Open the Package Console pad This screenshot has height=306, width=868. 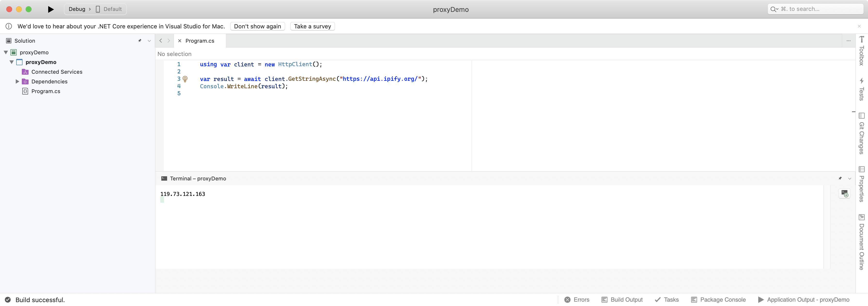pyautogui.click(x=718, y=300)
